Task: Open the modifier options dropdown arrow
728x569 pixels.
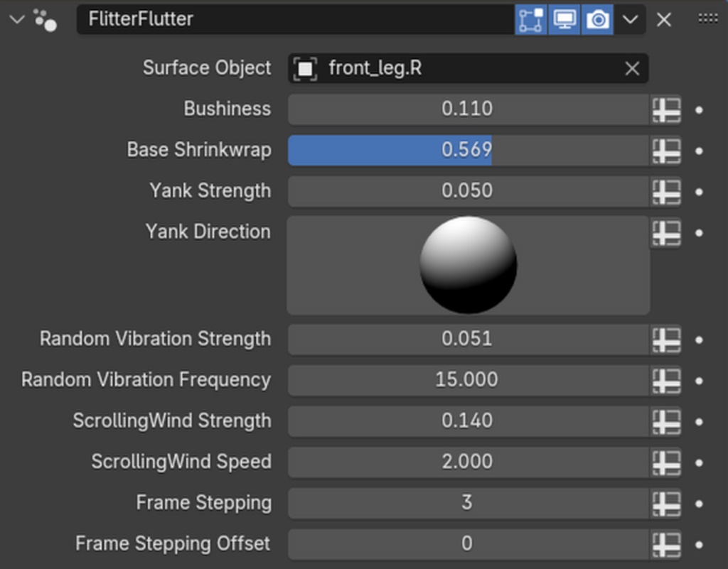Action: [630, 19]
